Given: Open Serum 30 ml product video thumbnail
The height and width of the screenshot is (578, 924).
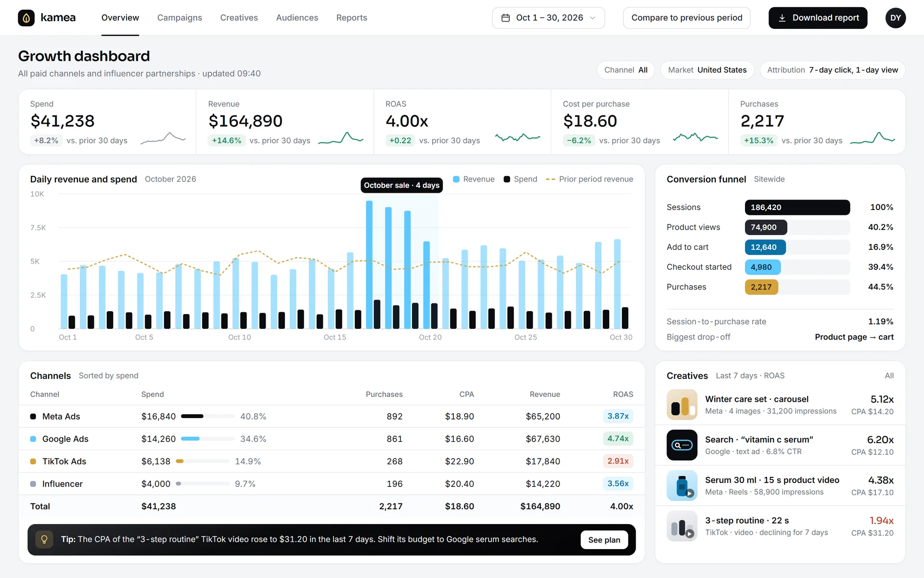Looking at the screenshot, I should (682, 486).
